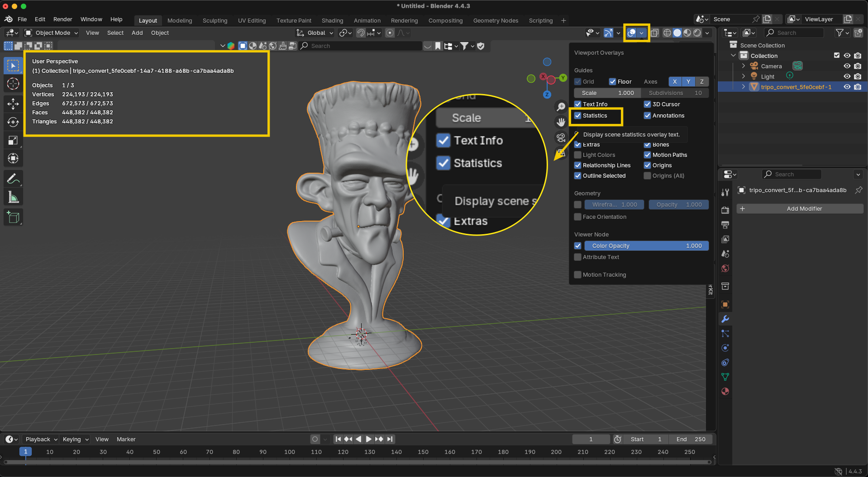868x477 pixels.
Task: Toggle camera view icon in viewport
Action: 561,137
